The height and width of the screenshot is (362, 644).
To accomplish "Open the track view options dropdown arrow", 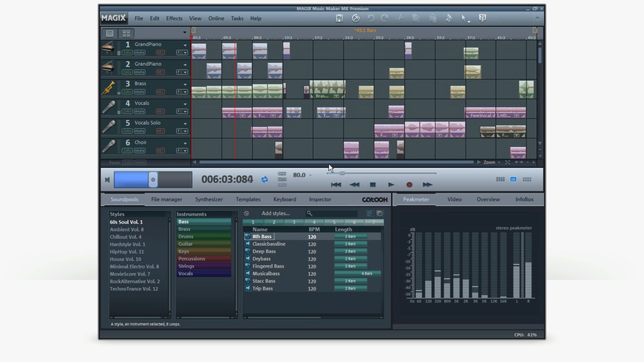I will 185,33.
